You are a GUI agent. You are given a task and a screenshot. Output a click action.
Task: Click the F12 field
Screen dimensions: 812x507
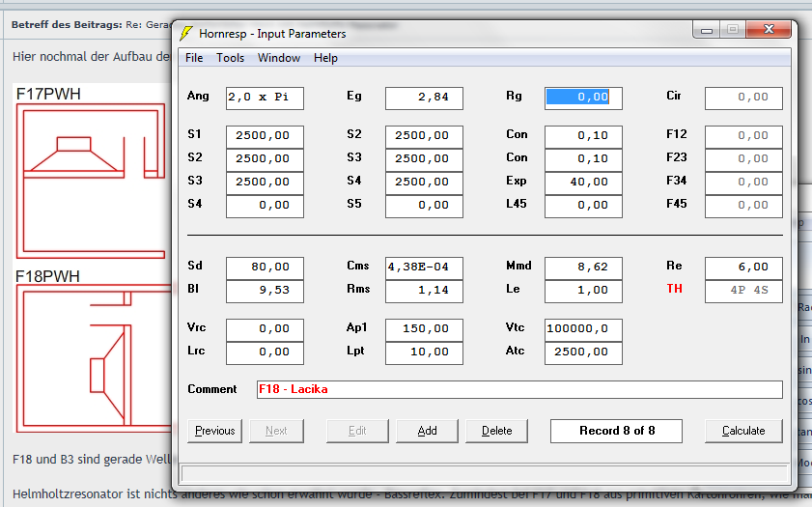tap(743, 137)
